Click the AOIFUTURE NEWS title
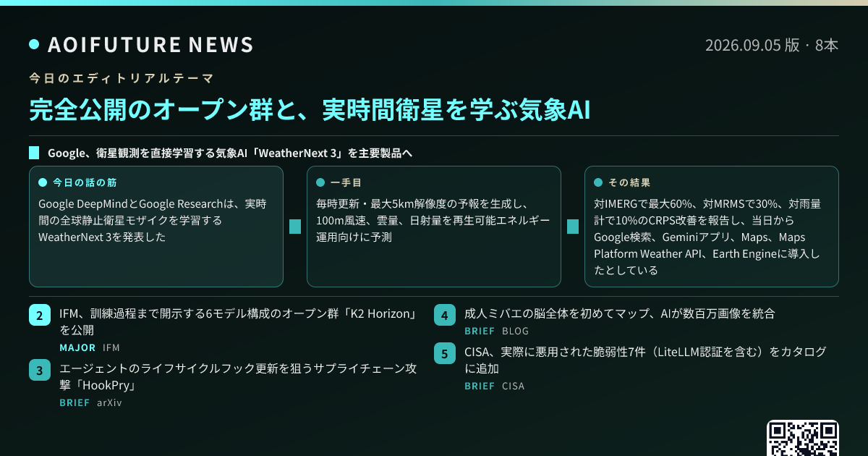The height and width of the screenshot is (456, 868). click(150, 45)
